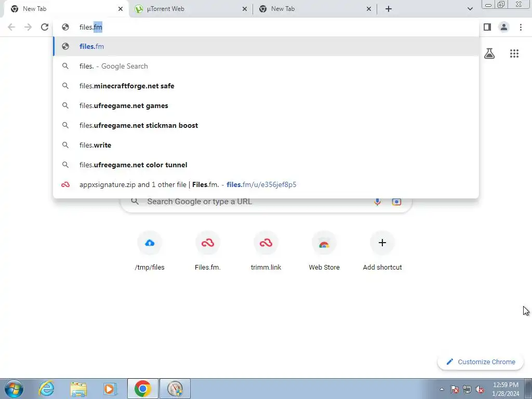Search by image with Google Lens icon
The height and width of the screenshot is (399, 532).
coord(396,202)
